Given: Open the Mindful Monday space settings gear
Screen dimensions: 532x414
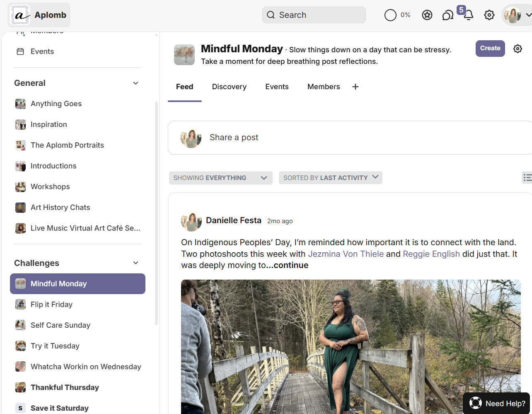Looking at the screenshot, I should click(x=517, y=49).
